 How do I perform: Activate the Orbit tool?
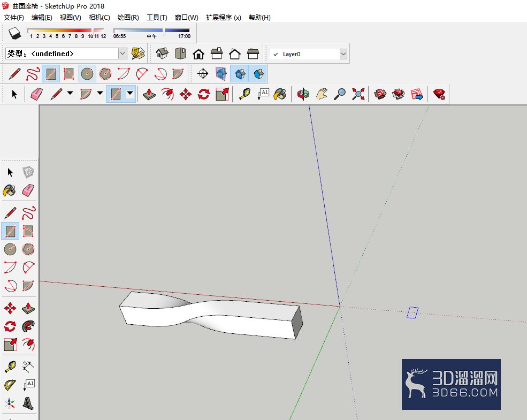pos(303,94)
